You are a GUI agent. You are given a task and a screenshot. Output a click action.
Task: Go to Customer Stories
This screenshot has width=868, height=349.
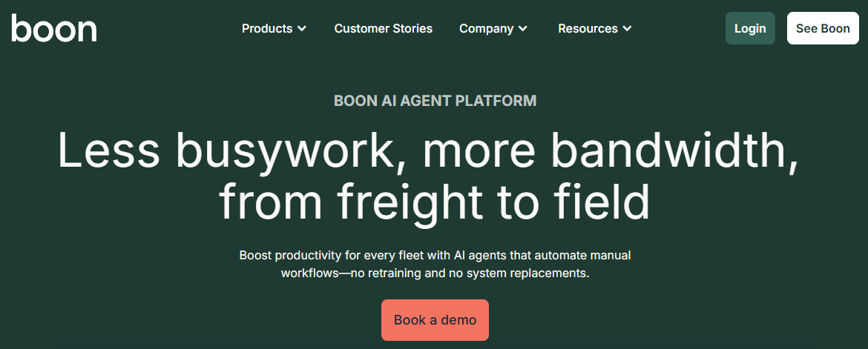click(383, 28)
